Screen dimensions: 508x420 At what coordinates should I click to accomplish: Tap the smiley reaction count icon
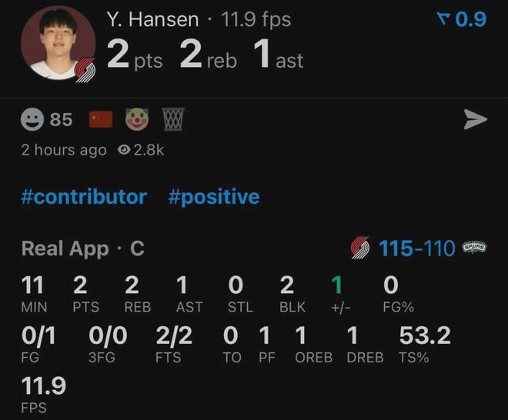(x=32, y=119)
